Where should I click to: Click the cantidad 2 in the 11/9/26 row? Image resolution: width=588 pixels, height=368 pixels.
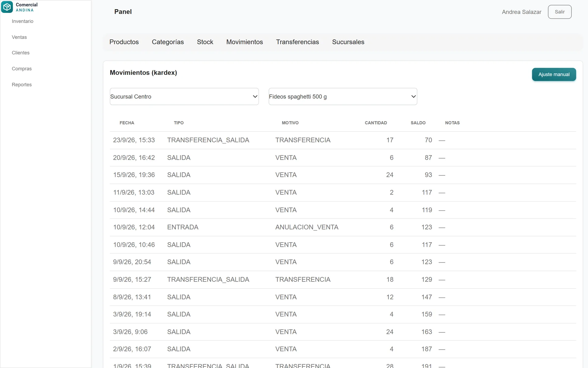pyautogui.click(x=391, y=192)
